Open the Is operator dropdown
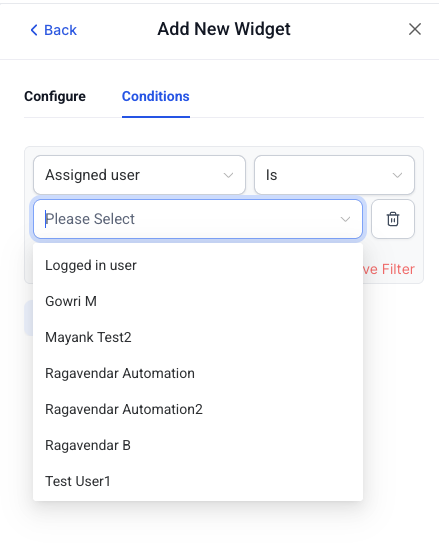 [334, 175]
